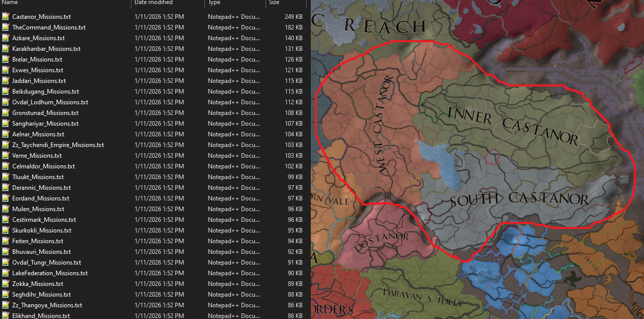Click the Brelar_Missions.txt file icon
644x319 pixels.
(6, 60)
